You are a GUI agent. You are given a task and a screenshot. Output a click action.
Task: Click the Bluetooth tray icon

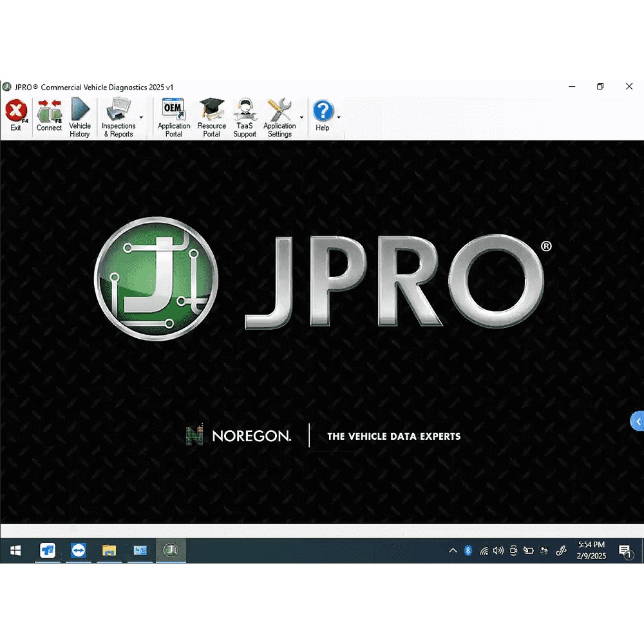click(468, 551)
